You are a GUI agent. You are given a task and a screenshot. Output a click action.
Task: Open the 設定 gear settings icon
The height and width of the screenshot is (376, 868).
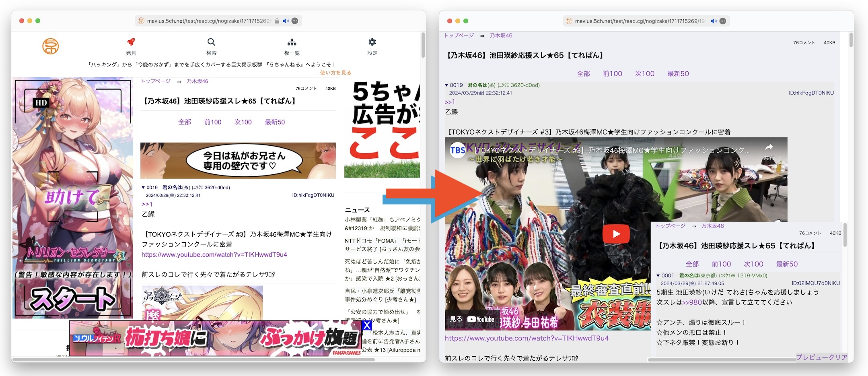pos(372,42)
